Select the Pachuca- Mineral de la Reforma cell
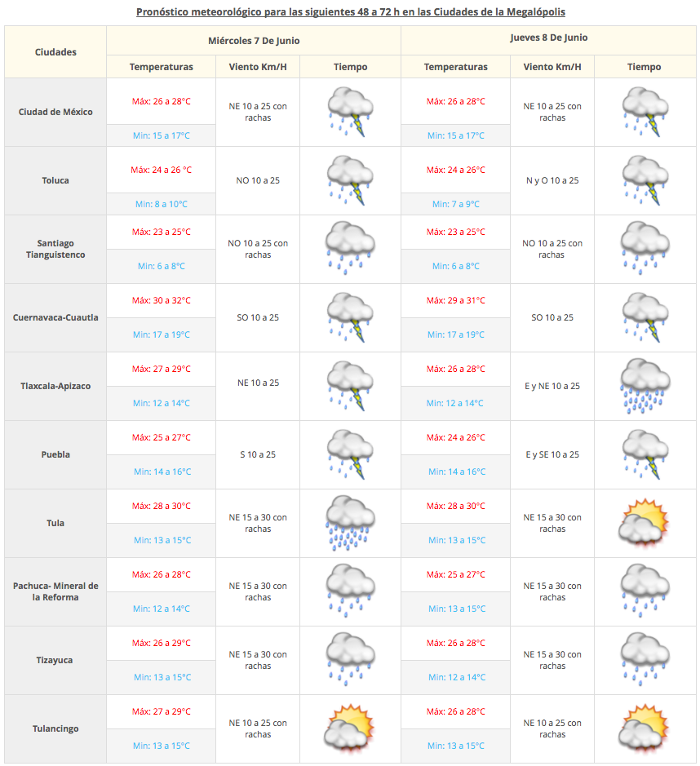700x766 pixels. pos(55,591)
